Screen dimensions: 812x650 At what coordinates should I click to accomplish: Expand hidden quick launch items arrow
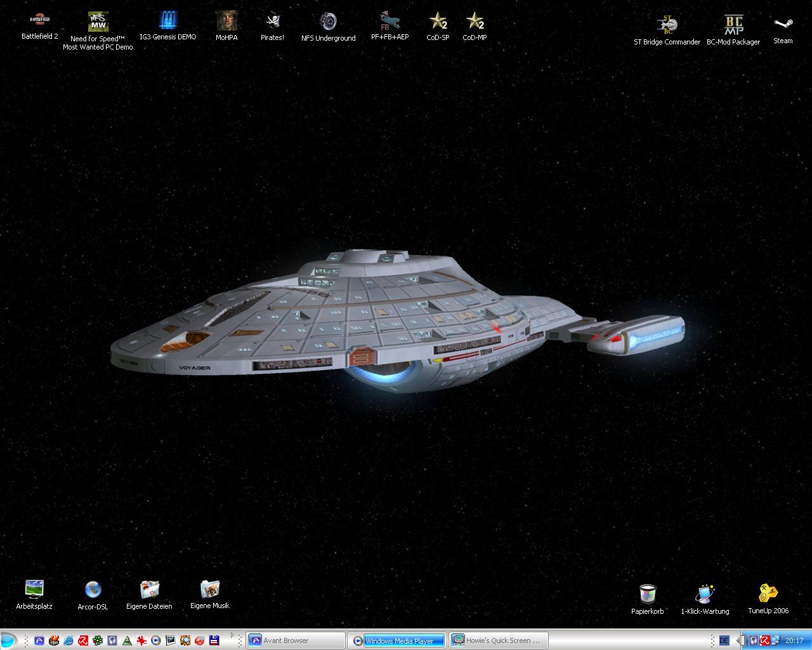232,635
